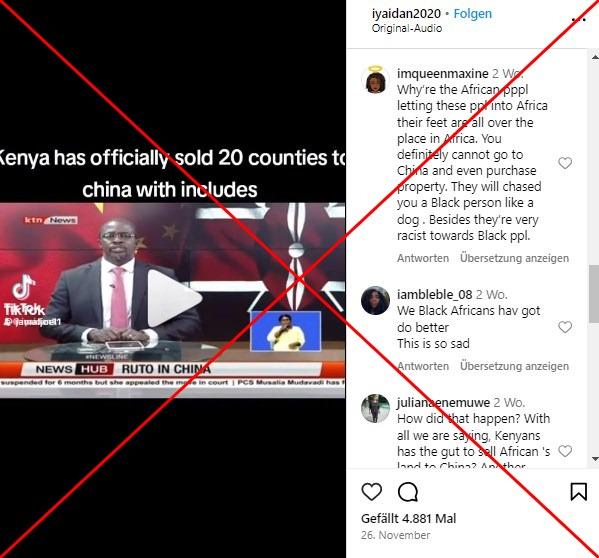The width and height of the screenshot is (599, 558).
Task: Open the comment bubble icon
Action: (408, 492)
